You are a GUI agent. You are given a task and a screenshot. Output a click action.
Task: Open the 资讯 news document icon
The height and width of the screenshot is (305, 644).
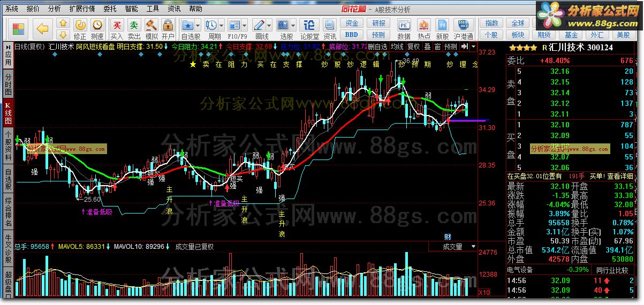(x=329, y=25)
